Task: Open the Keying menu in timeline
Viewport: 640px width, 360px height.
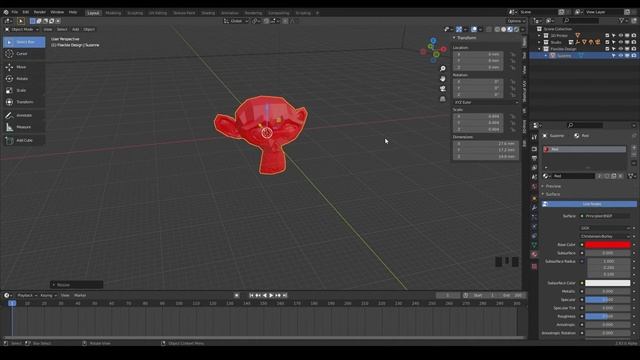Action: coord(48,295)
